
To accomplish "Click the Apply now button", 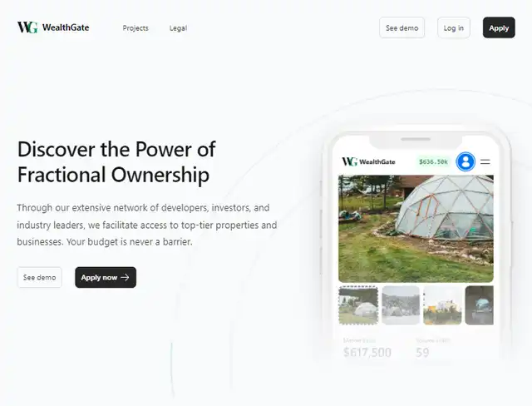I will point(106,277).
